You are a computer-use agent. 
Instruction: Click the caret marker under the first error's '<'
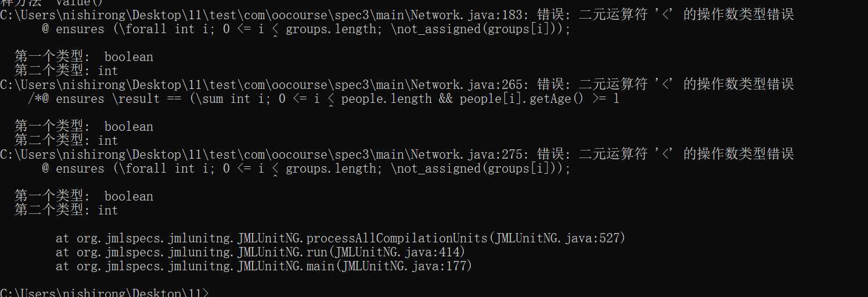pos(275,37)
